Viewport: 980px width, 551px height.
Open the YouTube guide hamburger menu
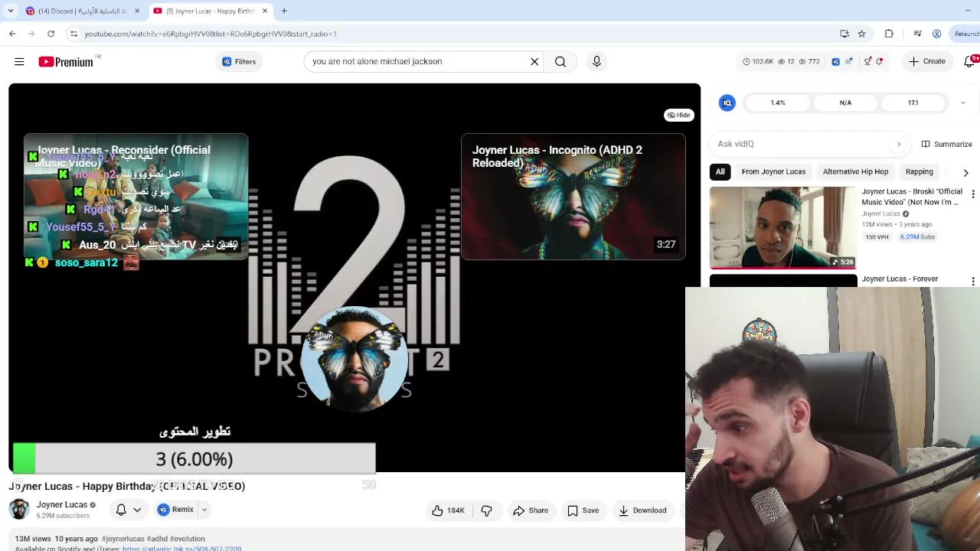pyautogui.click(x=19, y=61)
